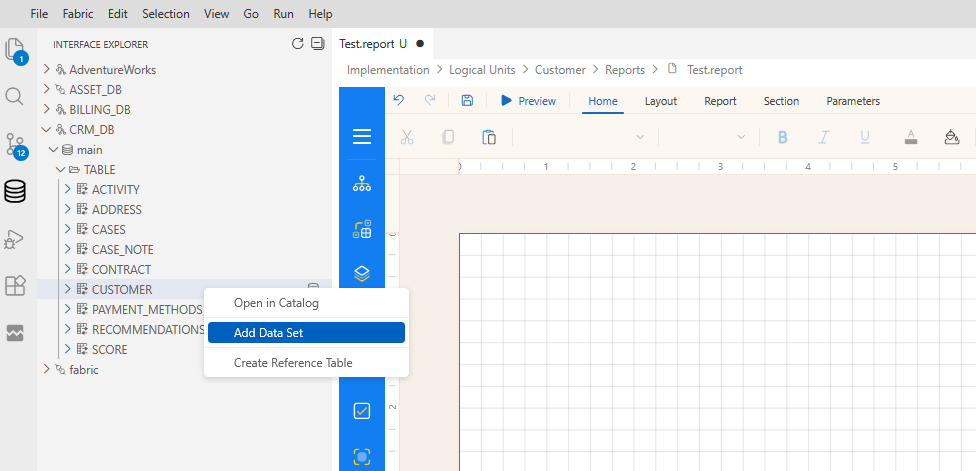
Task: Collapse all in Interface Explorer
Action: [x=318, y=44]
